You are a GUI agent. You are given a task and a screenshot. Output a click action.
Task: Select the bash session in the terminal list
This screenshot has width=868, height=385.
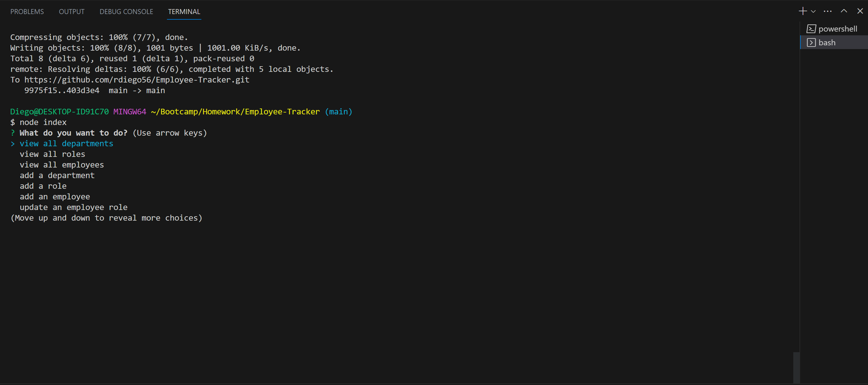[827, 42]
